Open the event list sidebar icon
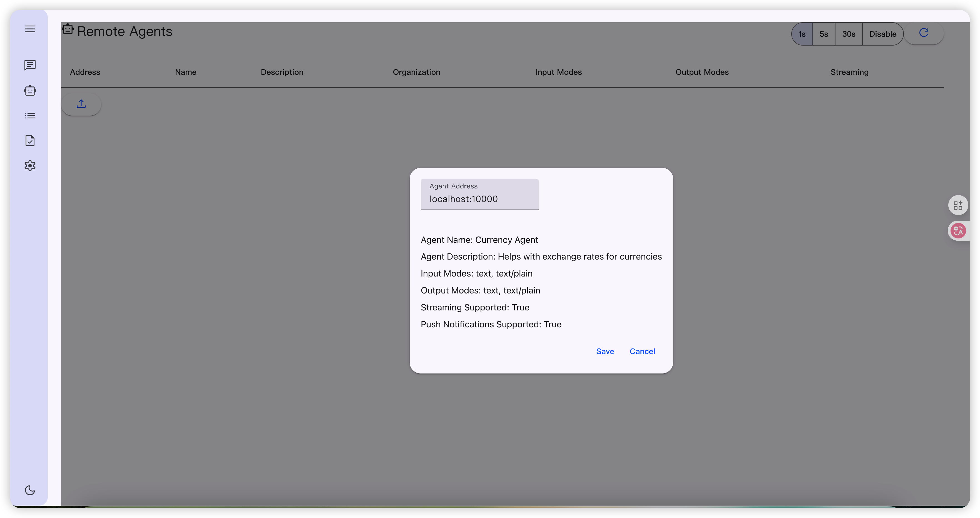Viewport: 980px width, 518px height. pyautogui.click(x=30, y=116)
